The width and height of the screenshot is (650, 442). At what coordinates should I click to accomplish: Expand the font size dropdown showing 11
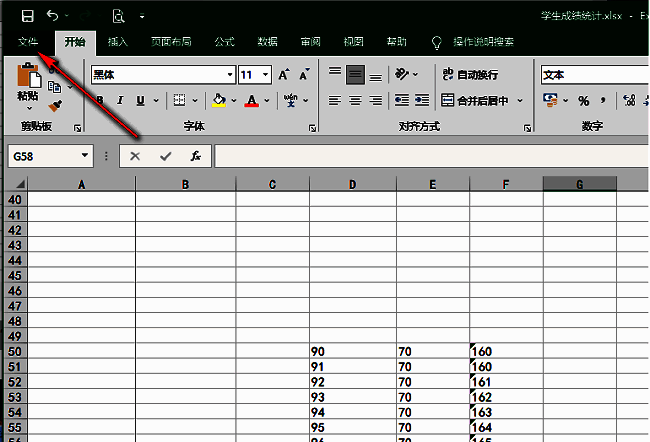click(x=265, y=75)
